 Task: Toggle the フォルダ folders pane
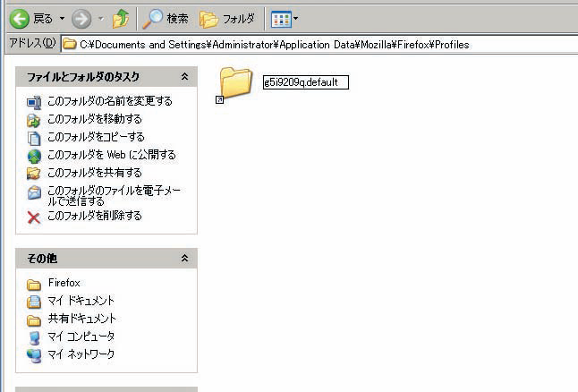point(227,19)
